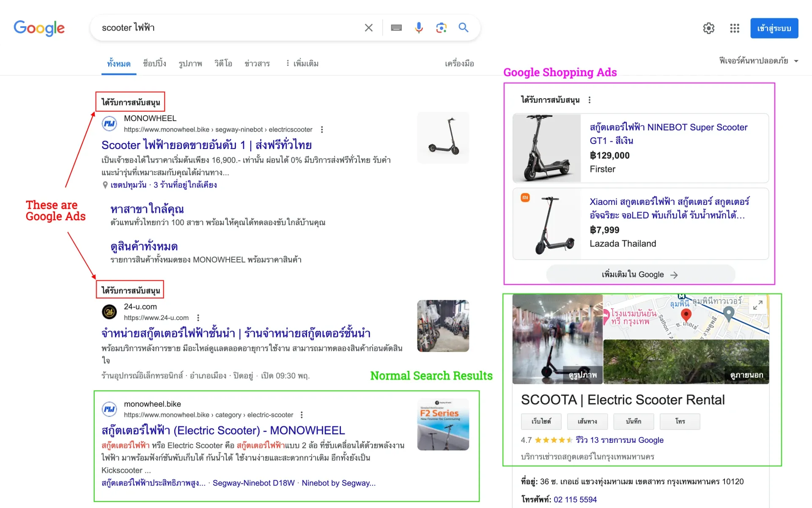Select the ทั้งหมด tab

[119, 64]
